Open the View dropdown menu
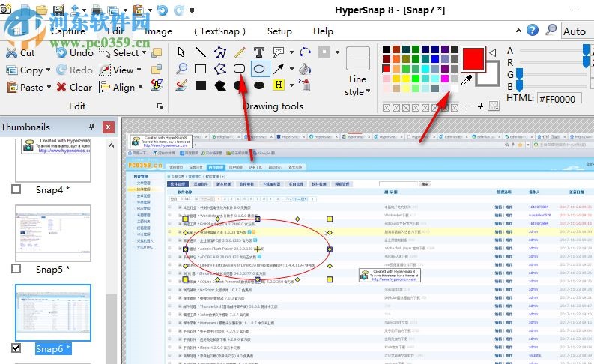The height and width of the screenshot is (364, 594). (121, 70)
